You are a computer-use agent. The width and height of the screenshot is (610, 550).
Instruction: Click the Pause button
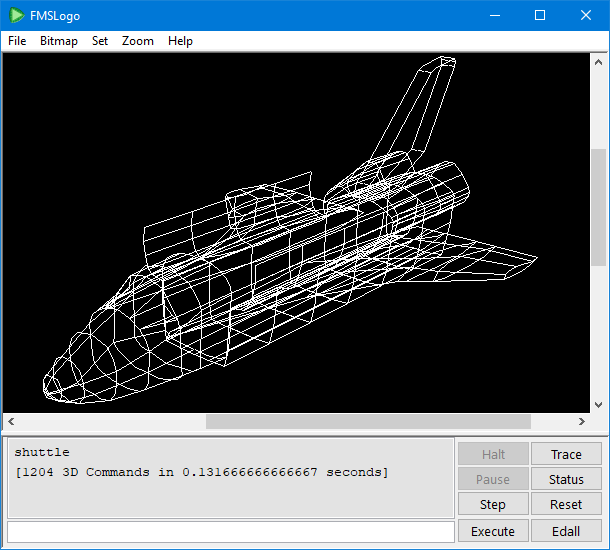point(493,480)
